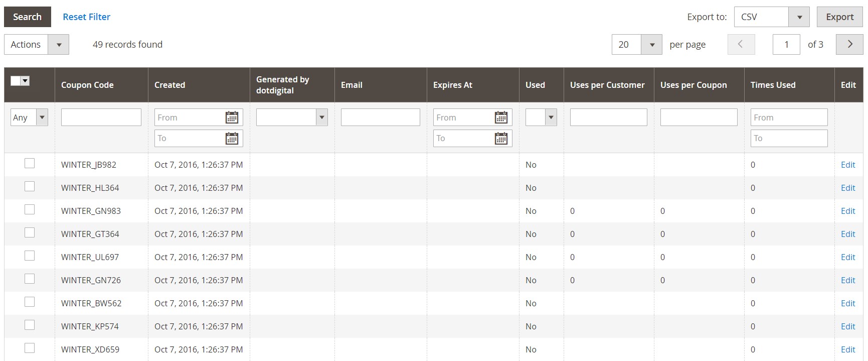Toggle checkbox for WINTER_UL697
868x361 pixels.
[30, 256]
